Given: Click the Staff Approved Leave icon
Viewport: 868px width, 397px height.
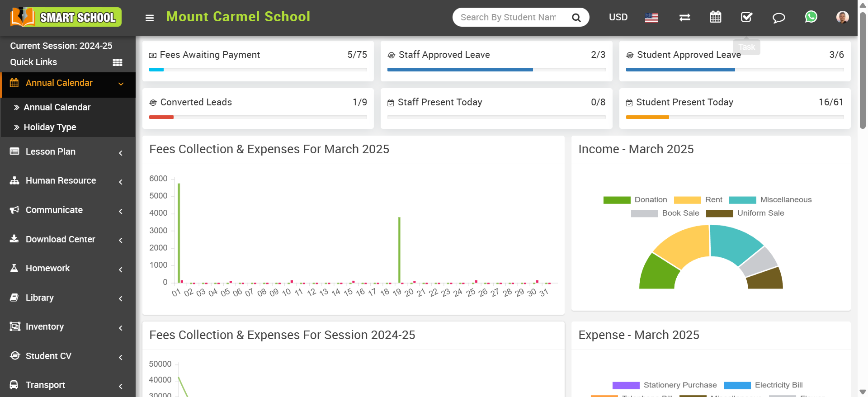Looking at the screenshot, I should pyautogui.click(x=392, y=55).
